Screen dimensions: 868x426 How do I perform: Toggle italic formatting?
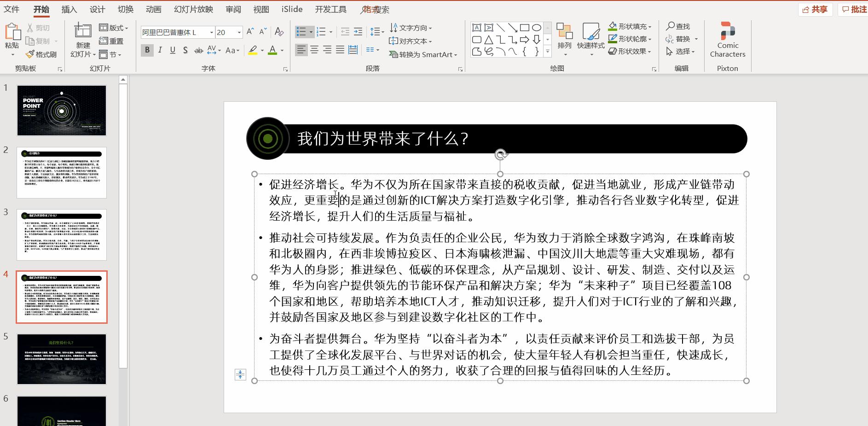(160, 50)
